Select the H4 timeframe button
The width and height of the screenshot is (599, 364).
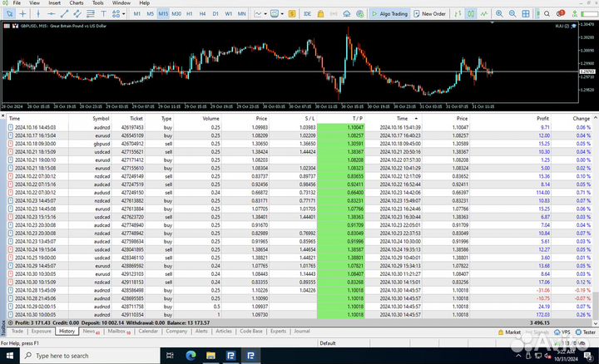click(x=202, y=14)
